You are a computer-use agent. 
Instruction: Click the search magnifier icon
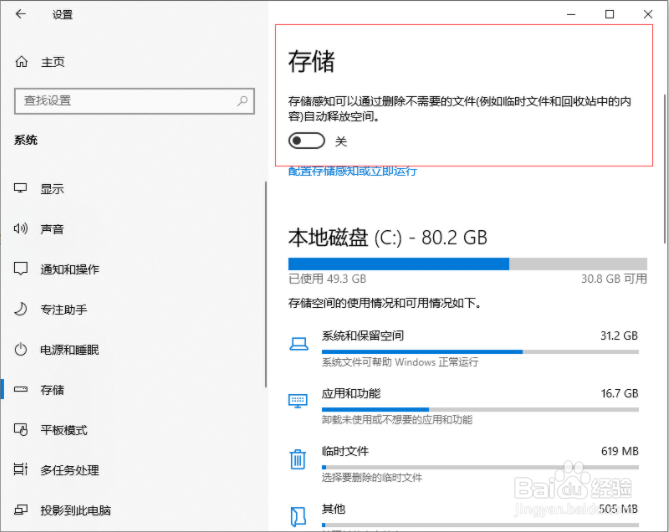[x=243, y=101]
